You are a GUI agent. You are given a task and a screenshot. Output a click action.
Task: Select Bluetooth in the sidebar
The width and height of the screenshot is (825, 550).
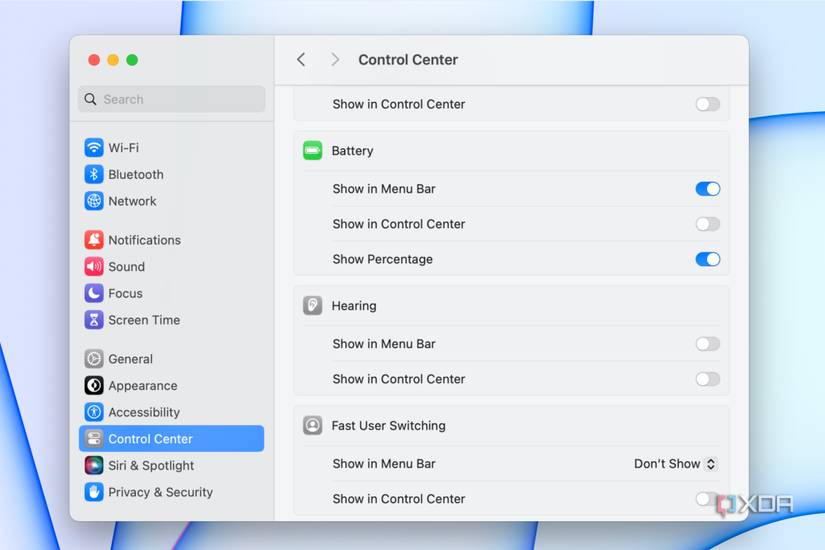[x=136, y=174]
